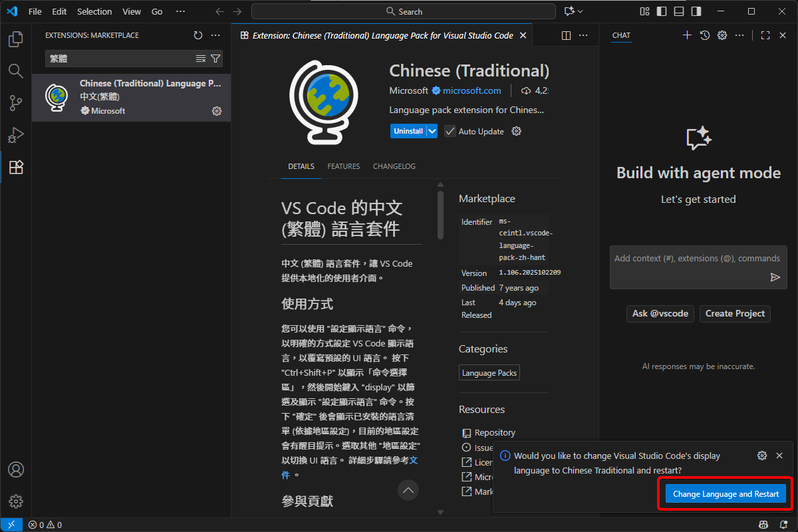This screenshot has width=798, height=532.
Task: Expand the Uninstall dropdown arrow
Action: (x=432, y=131)
